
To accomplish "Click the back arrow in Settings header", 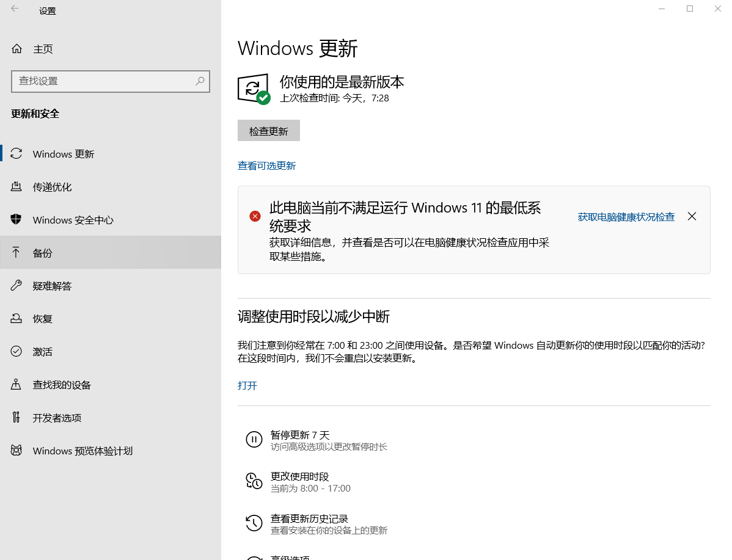I will click(15, 9).
